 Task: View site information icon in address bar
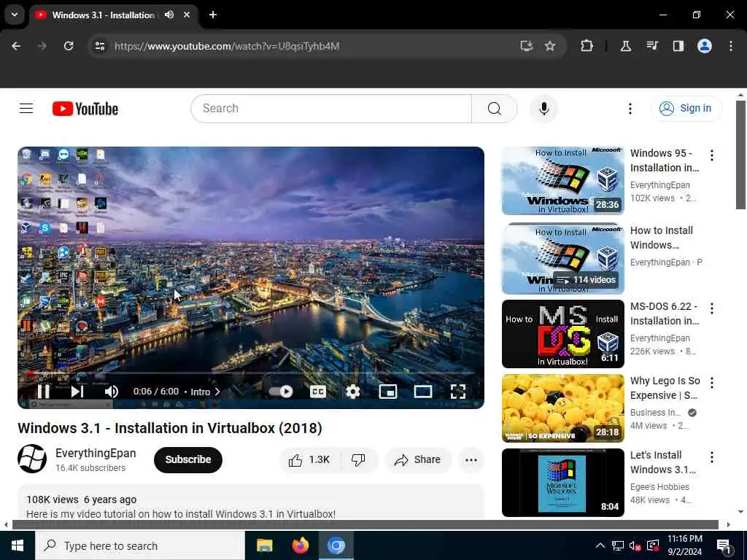99,46
